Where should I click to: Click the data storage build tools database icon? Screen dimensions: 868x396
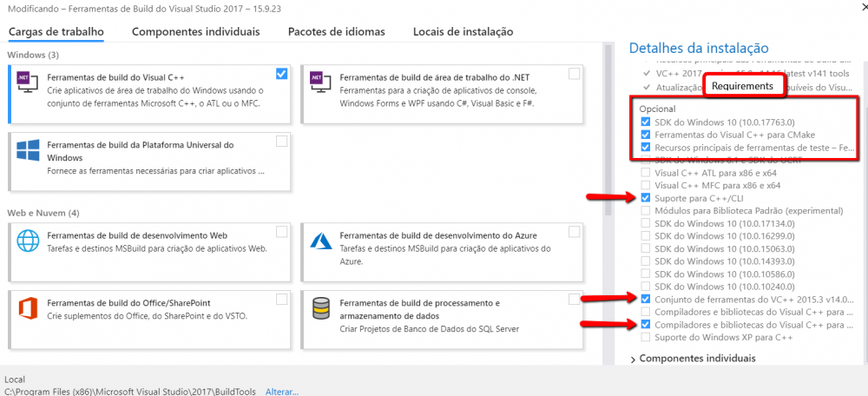point(320,308)
